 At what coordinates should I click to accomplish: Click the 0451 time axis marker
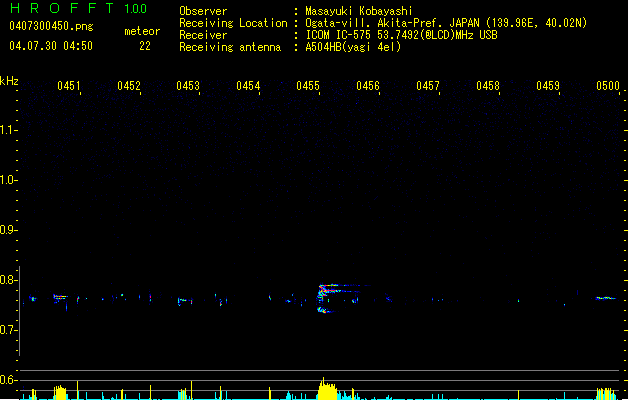pyautogui.click(x=69, y=86)
